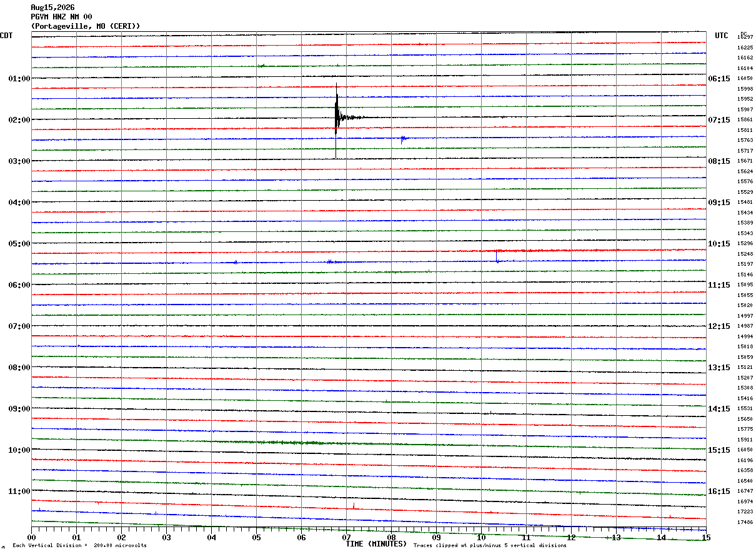
Task: Select DC offset value 15481
Action: 745,202
